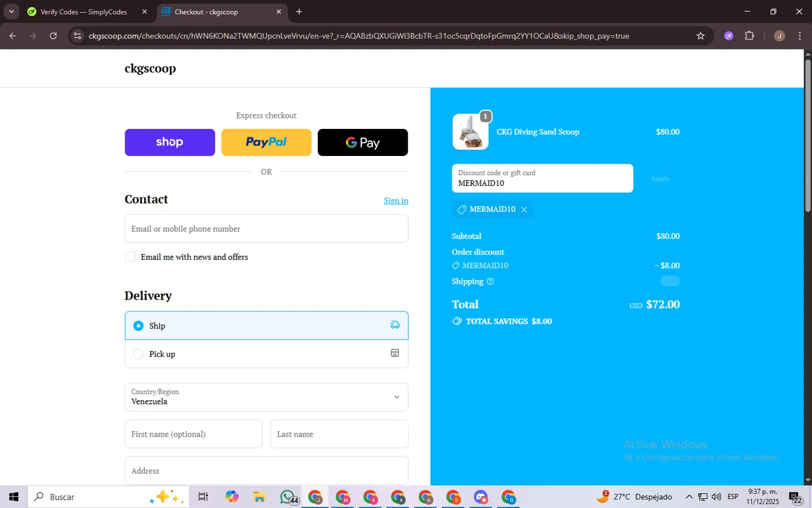Image resolution: width=812 pixels, height=508 pixels.
Task: Open a new browser tab
Action: click(299, 12)
